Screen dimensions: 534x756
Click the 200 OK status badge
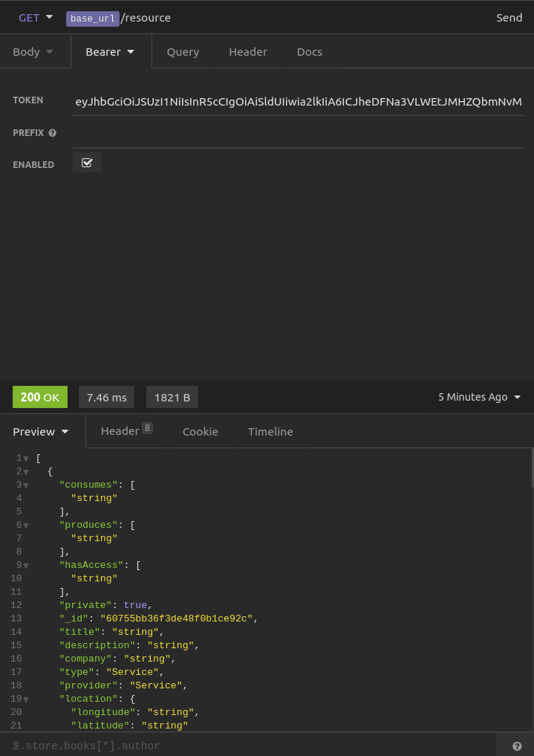(x=40, y=397)
